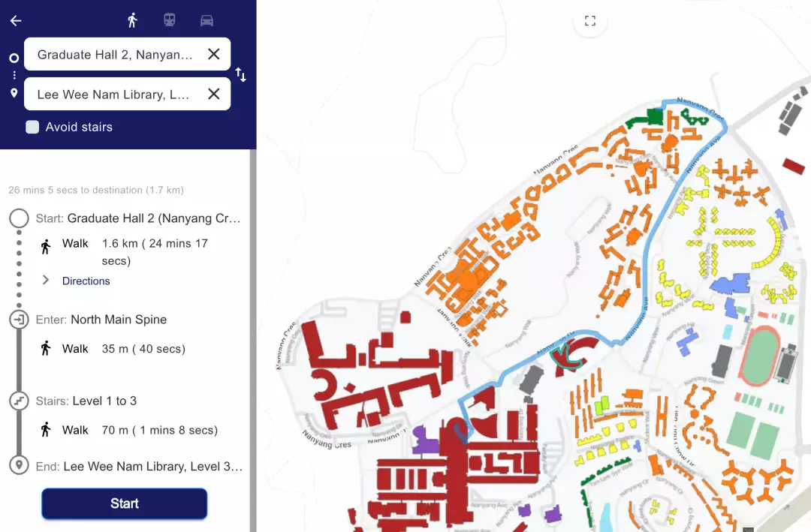Toggle fullscreen map view
This screenshot has height=532, width=811.
click(590, 21)
